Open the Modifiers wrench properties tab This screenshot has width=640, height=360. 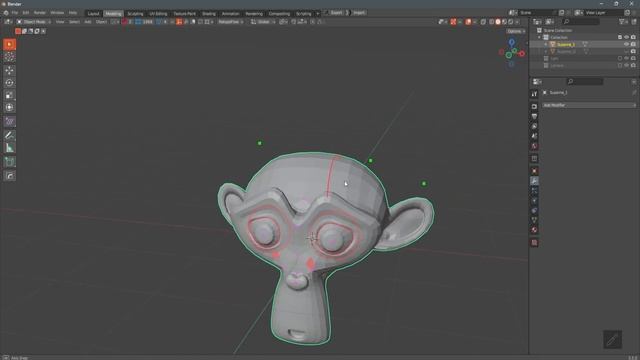(x=534, y=181)
